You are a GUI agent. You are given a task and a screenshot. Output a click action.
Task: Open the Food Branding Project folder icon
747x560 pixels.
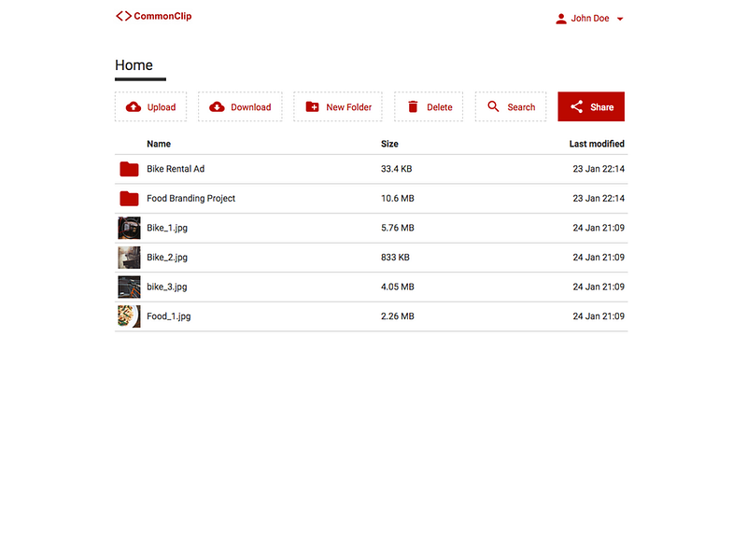tap(129, 199)
